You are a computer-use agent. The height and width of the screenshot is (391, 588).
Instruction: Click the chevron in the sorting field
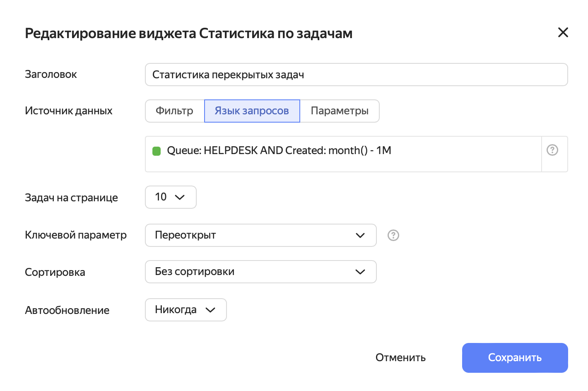pyautogui.click(x=360, y=272)
